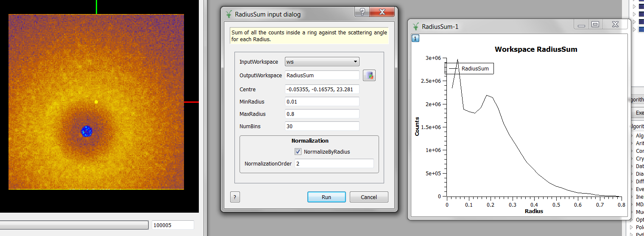This screenshot has width=644, height=236.
Task: Click the Run button
Action: tap(326, 197)
